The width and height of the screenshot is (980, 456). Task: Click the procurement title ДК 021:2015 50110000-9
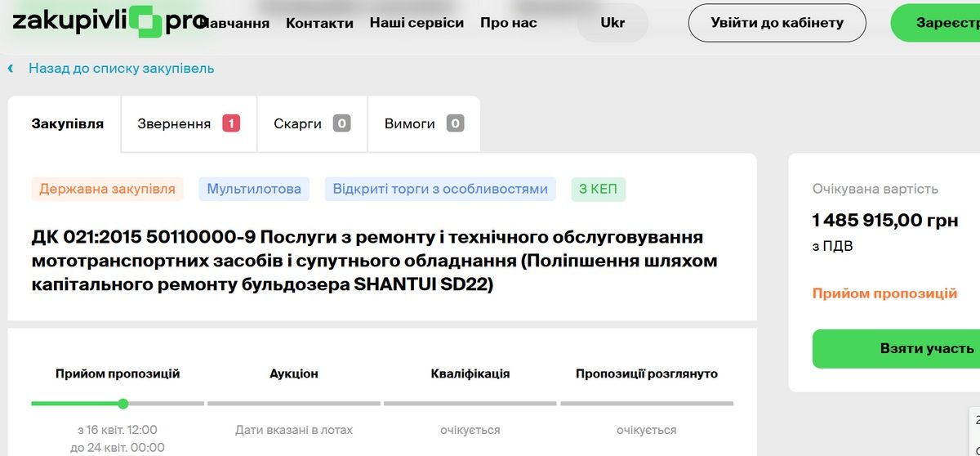click(x=375, y=262)
